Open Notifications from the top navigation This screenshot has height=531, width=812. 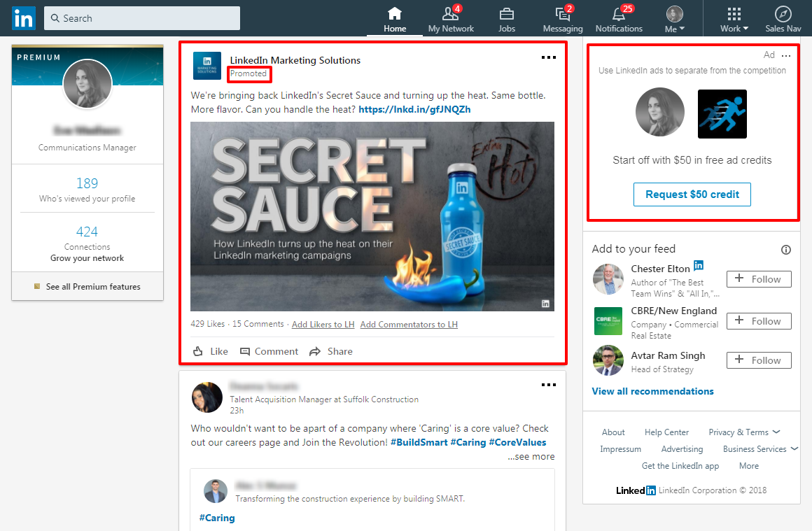619,17
